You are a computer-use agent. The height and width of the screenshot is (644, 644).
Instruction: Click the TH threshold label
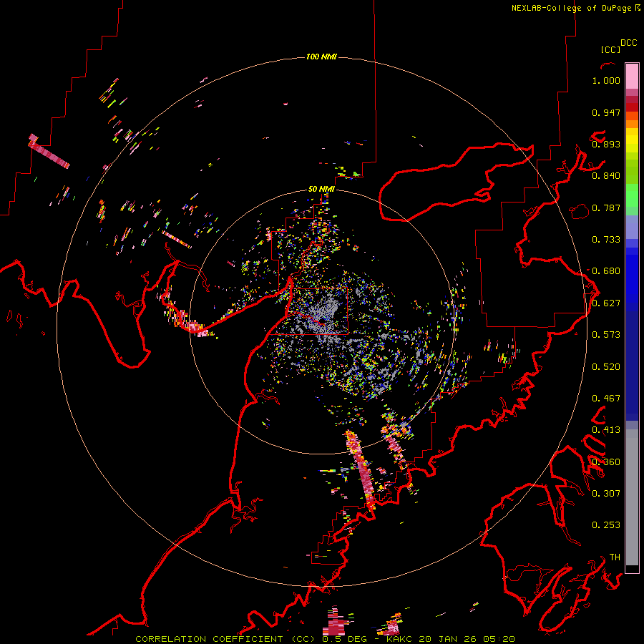[x=615, y=557]
